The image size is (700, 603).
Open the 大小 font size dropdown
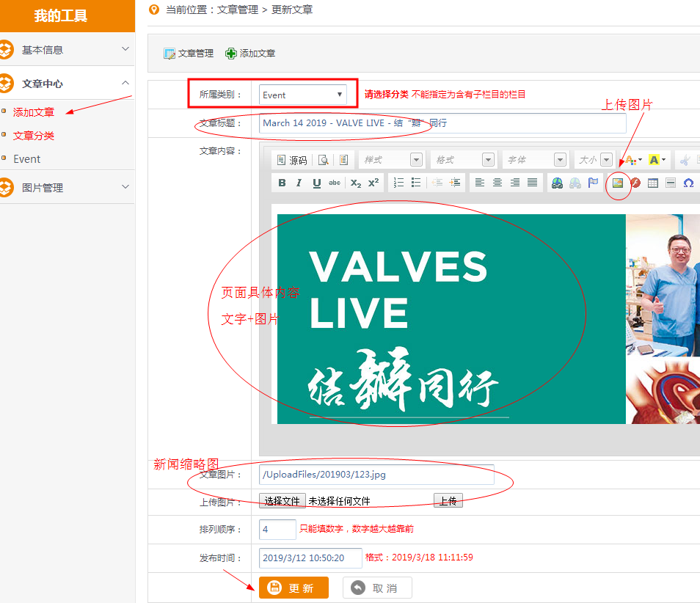pos(594,160)
